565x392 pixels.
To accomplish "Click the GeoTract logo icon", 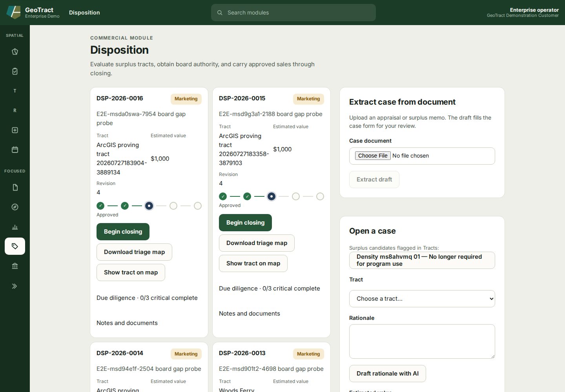I will pyautogui.click(x=13, y=12).
